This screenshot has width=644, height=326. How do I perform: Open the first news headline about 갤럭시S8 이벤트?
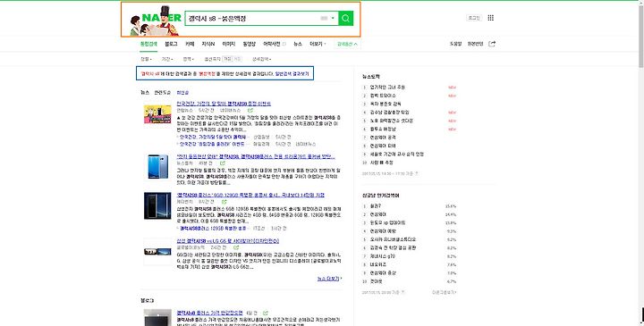coord(224,104)
